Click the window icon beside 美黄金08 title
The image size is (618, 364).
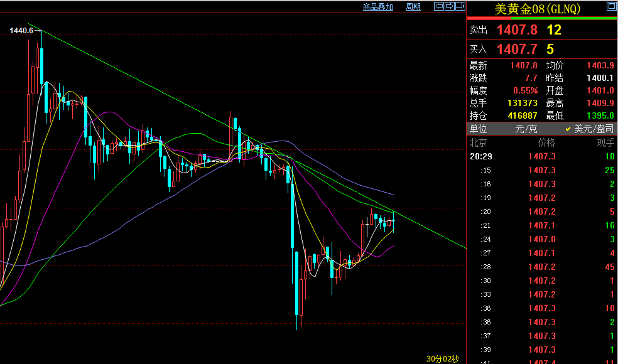(x=610, y=6)
